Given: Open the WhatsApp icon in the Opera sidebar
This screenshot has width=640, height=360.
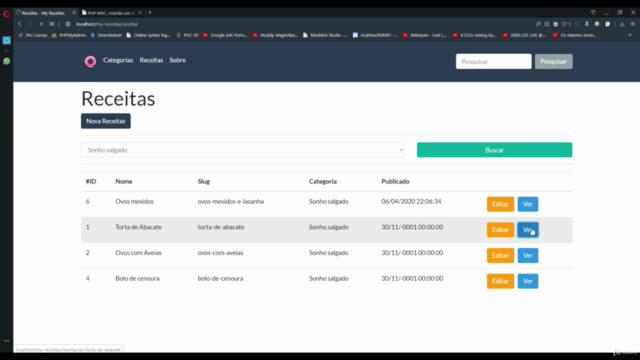Looking at the screenshot, I should click(x=7, y=61).
